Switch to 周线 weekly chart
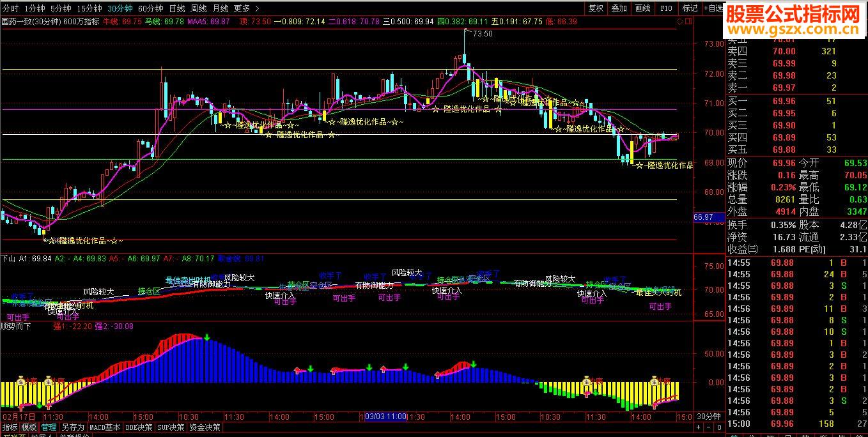The image size is (868, 437). point(199,8)
